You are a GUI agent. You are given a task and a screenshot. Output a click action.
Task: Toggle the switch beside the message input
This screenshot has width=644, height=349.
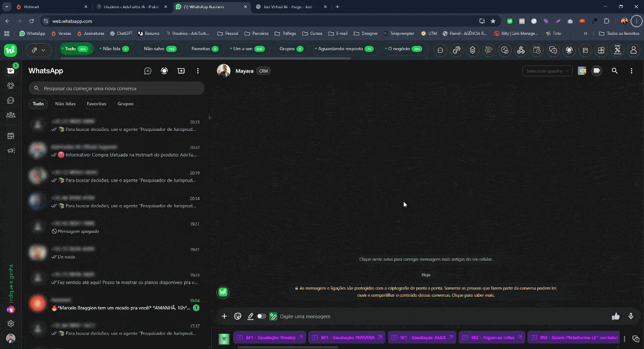pos(262,316)
